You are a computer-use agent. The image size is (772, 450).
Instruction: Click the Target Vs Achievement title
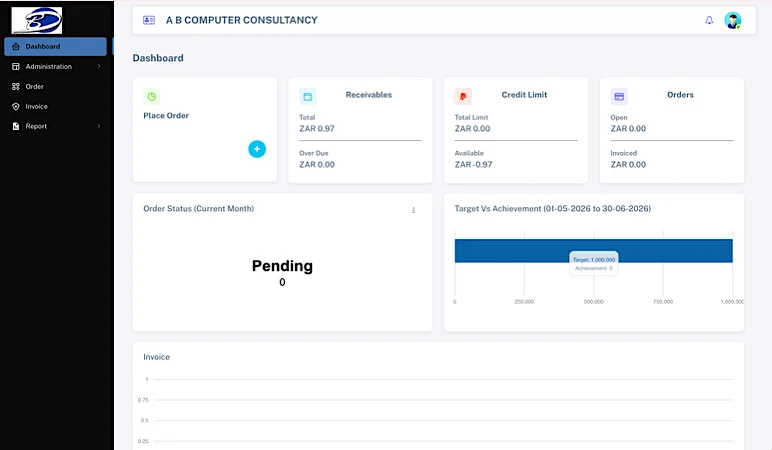[552, 209]
